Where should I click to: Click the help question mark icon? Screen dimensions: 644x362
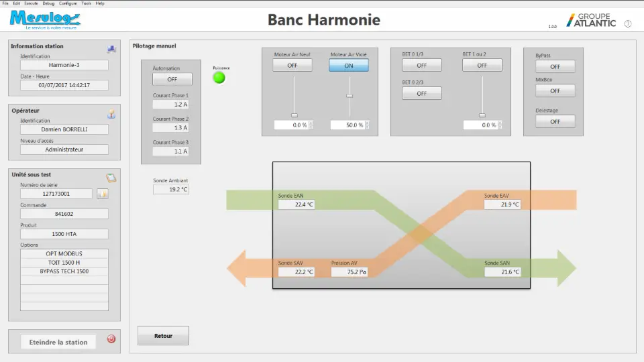(x=628, y=24)
